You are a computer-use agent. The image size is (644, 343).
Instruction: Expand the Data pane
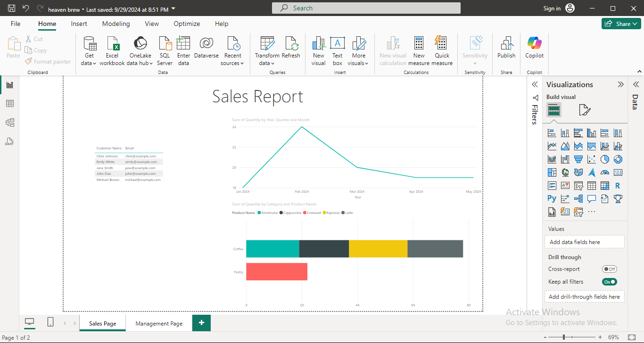(x=636, y=85)
